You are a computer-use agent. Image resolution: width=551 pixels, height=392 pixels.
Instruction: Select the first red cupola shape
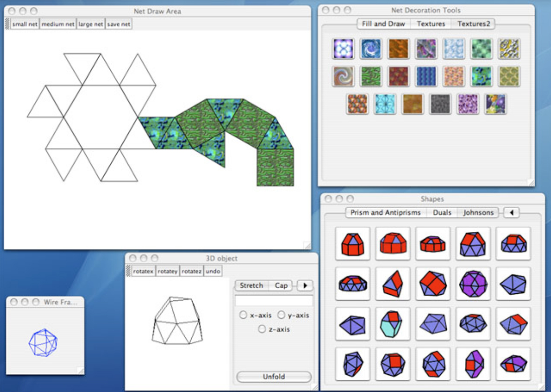pos(353,243)
